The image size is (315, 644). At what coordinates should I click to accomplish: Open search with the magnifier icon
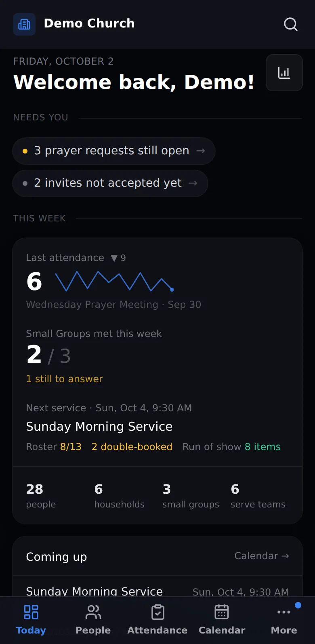pos(291,24)
